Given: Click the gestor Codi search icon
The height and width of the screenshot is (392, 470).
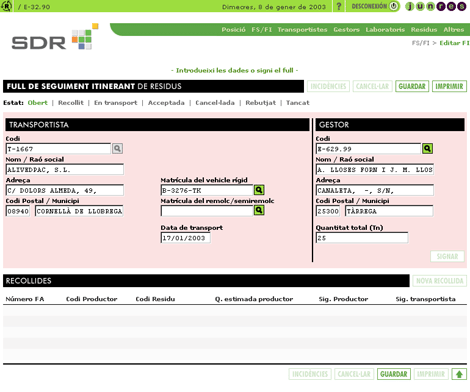Looking at the screenshot, I should tap(427, 148).
